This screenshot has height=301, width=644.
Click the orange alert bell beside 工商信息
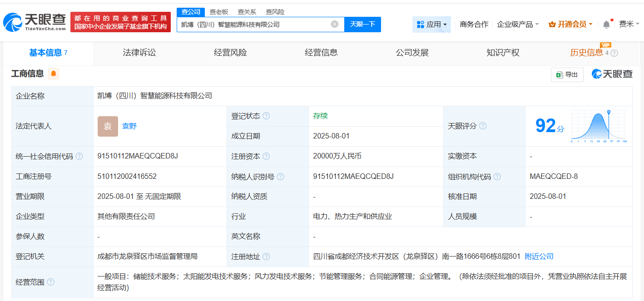54,74
